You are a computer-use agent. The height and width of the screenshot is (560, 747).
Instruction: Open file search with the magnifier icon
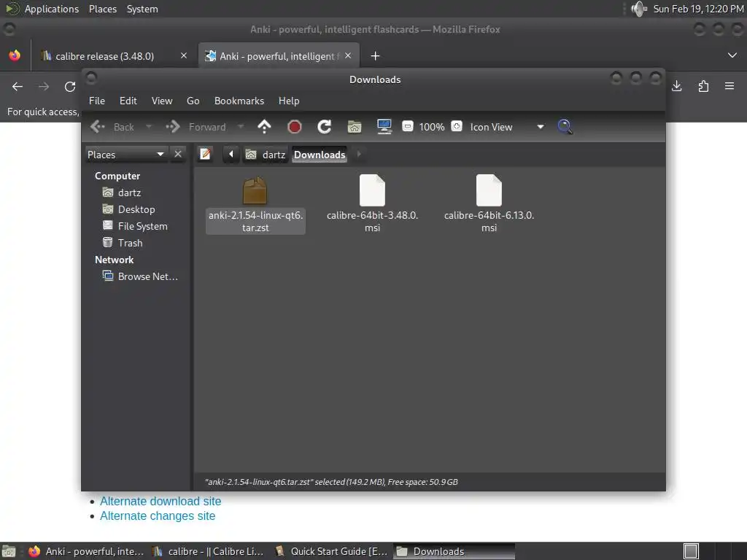click(x=565, y=127)
